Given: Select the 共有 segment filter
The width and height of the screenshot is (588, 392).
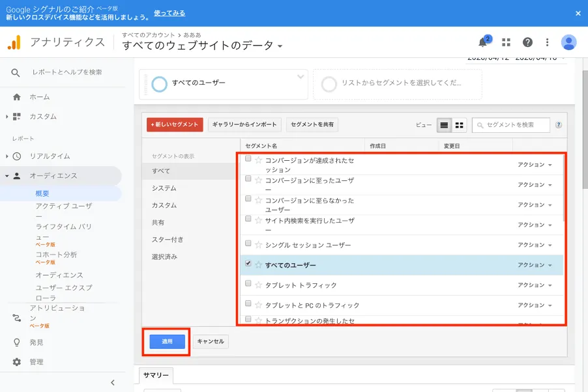Looking at the screenshot, I should 158,223.
